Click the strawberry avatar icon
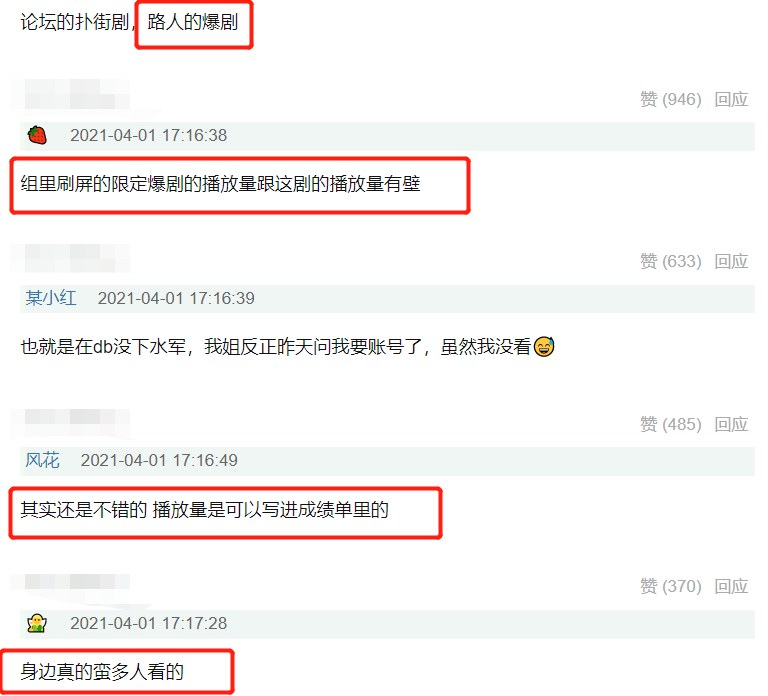The image size is (768, 696). (37, 135)
